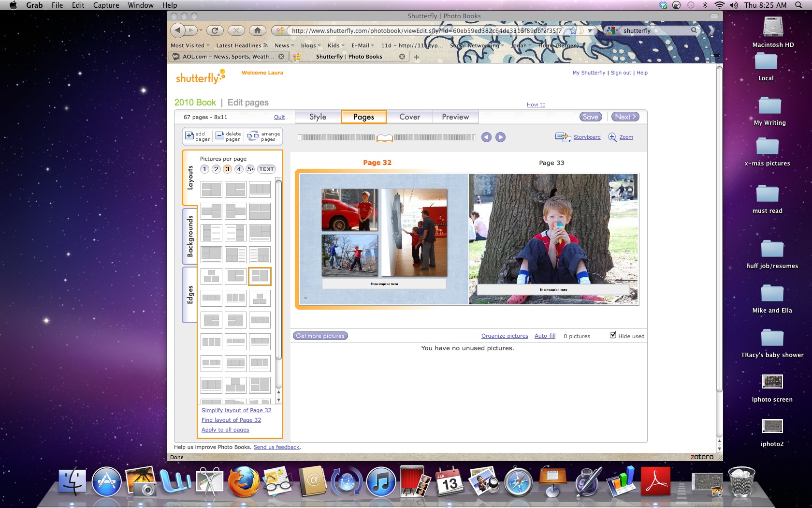The height and width of the screenshot is (508, 812).
Task: Click the page navigation strip
Action: [387, 137]
